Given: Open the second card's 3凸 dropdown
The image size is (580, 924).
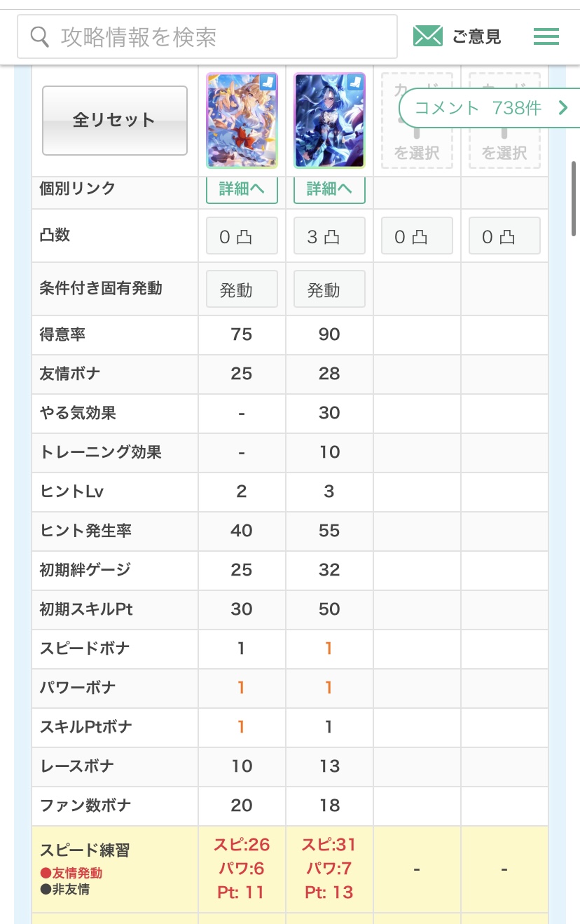Looking at the screenshot, I should pyautogui.click(x=329, y=236).
